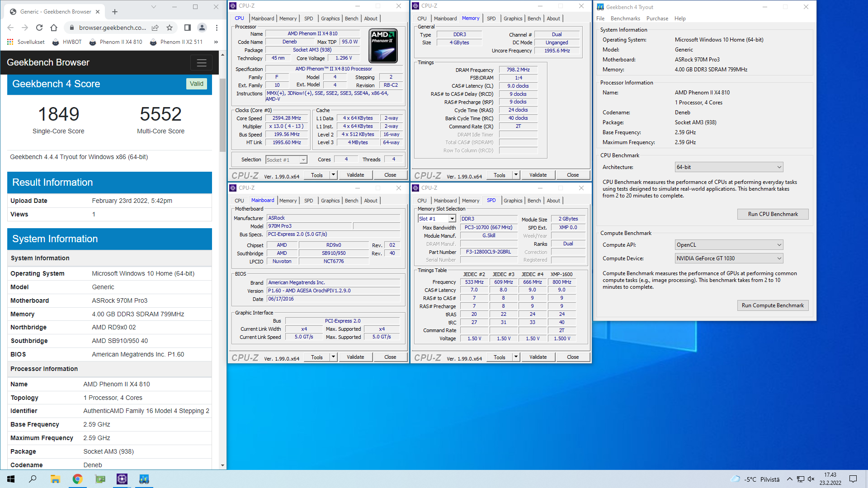The image size is (868, 488).
Task: Open Tools dropdown arrow in CPU window
Action: coord(333,175)
